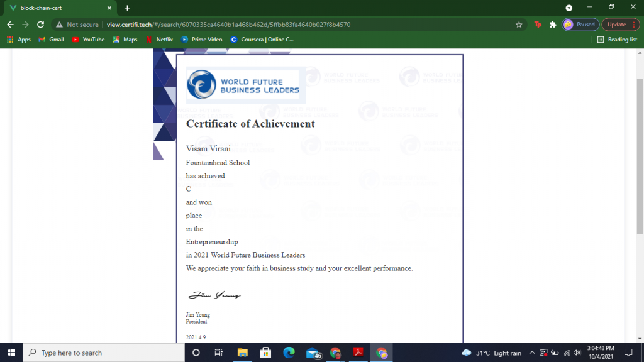Open network settings from the system tray
Viewport: 644px width, 362px height.
click(567, 353)
